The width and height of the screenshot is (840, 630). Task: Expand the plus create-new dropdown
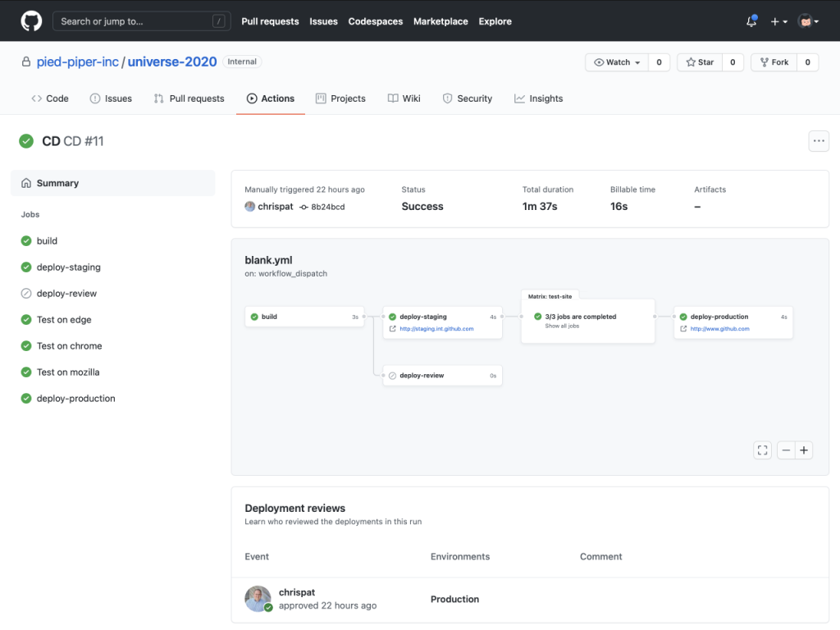click(778, 21)
